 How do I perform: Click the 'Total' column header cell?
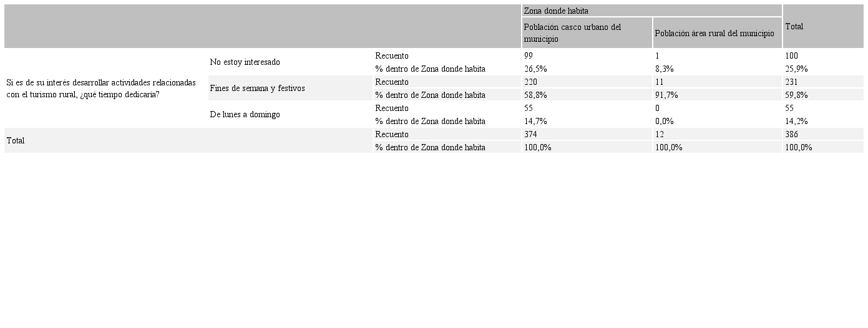(794, 27)
